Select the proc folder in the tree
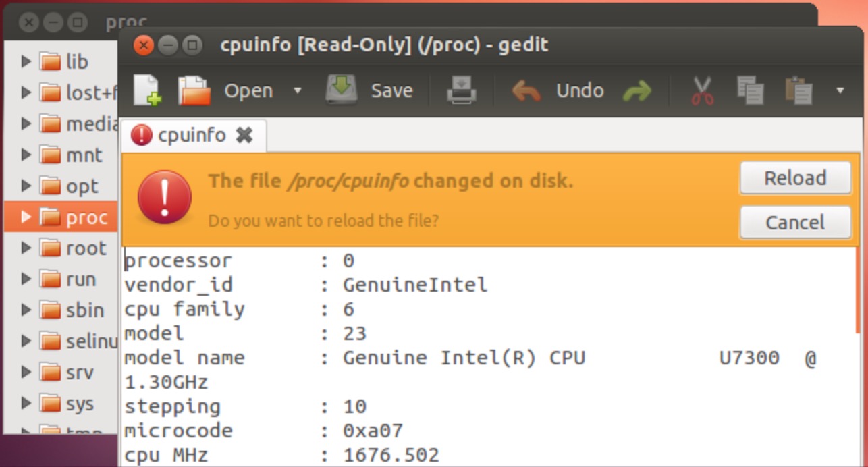868x467 pixels. (86, 217)
